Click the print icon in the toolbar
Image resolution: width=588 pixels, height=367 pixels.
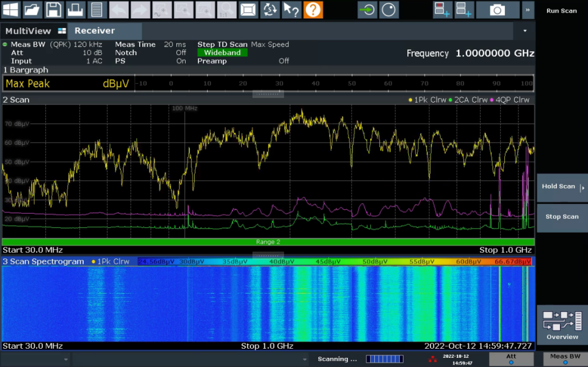pyautogui.click(x=74, y=9)
